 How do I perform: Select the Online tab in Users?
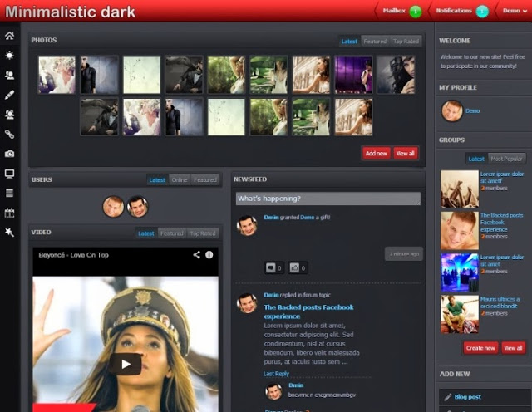click(179, 179)
